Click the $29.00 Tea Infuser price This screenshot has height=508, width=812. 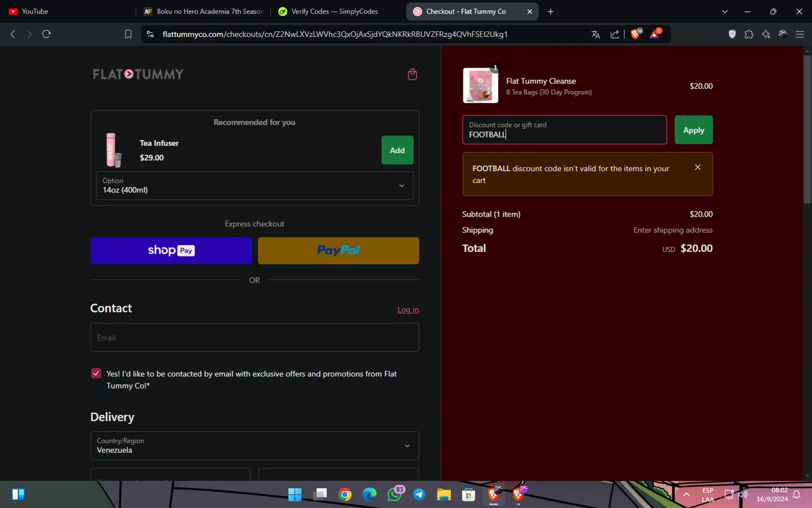[152, 158]
